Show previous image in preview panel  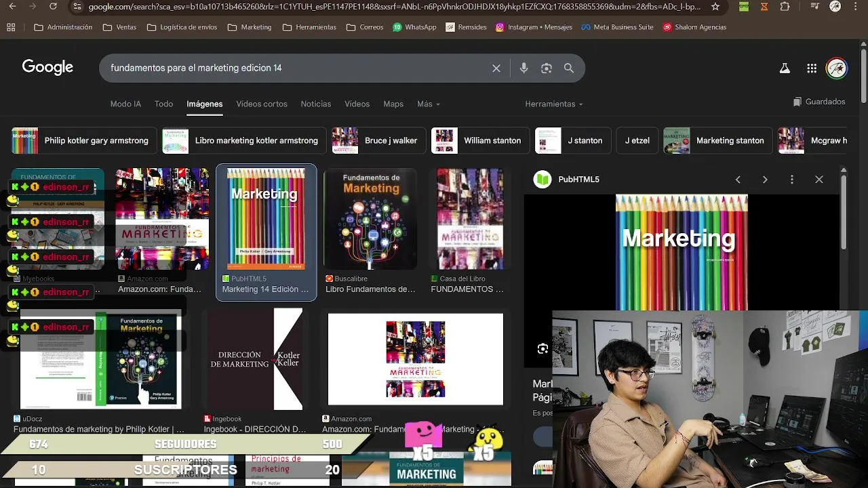pos(738,180)
